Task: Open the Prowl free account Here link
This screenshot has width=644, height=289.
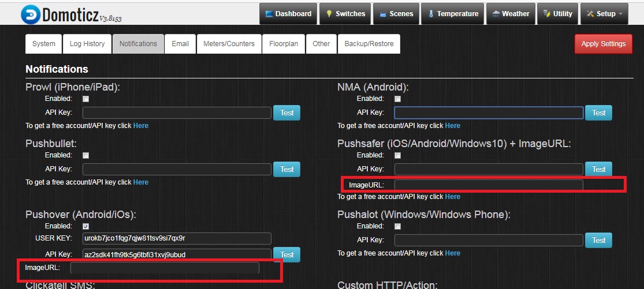Action: click(x=141, y=125)
